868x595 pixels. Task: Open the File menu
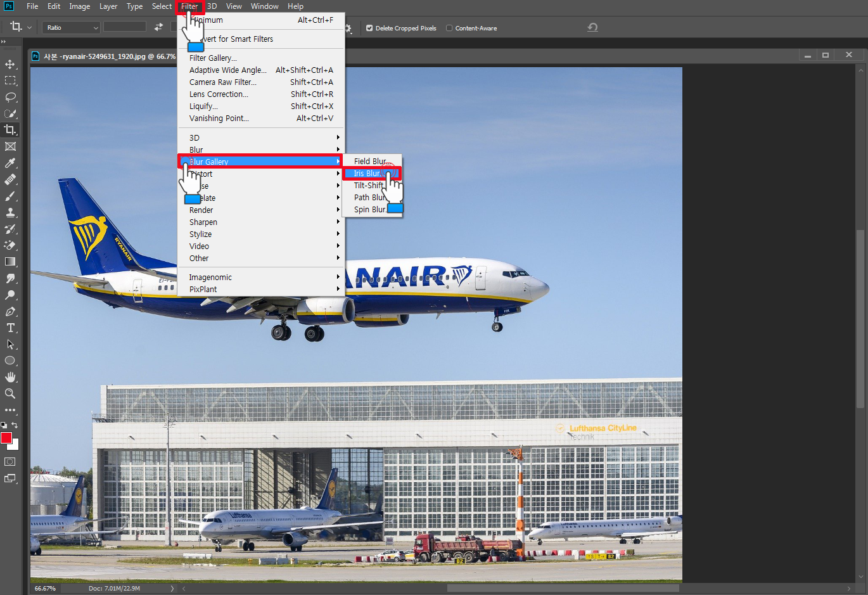click(x=32, y=6)
